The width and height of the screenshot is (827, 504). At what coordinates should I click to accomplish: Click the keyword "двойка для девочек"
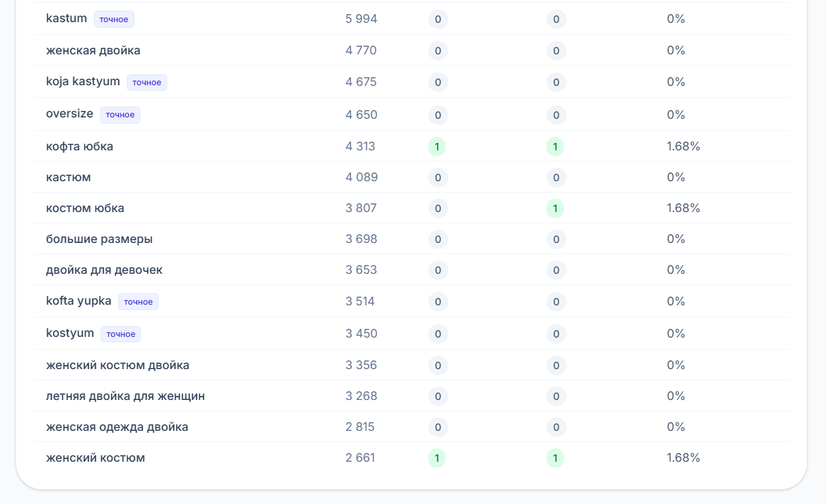pyautogui.click(x=104, y=270)
